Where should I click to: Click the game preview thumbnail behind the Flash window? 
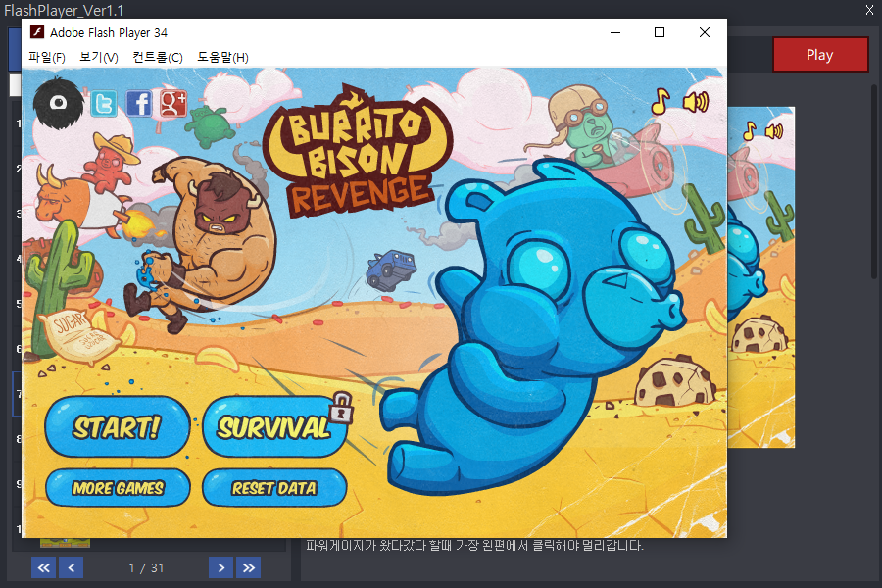click(760, 277)
